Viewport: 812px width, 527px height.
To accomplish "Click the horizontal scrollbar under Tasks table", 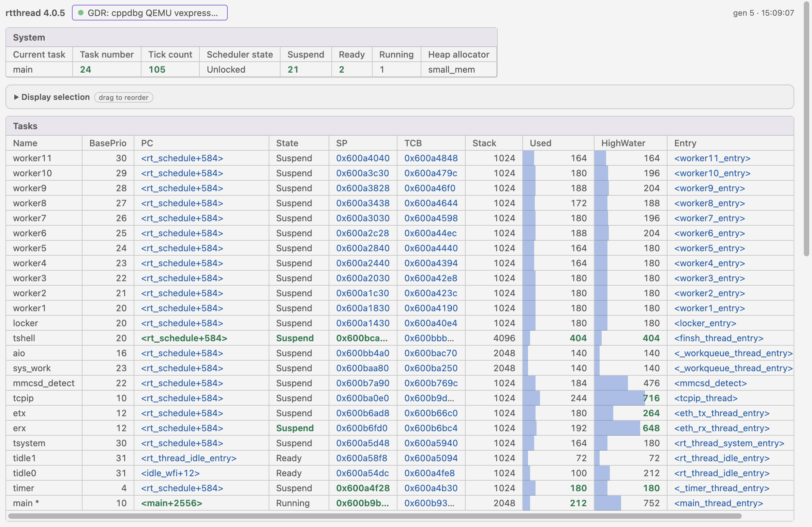I will [x=375, y=516].
